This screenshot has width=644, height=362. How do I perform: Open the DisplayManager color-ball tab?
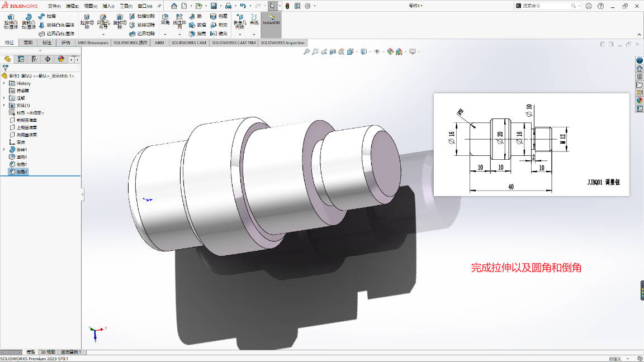[x=61, y=59]
